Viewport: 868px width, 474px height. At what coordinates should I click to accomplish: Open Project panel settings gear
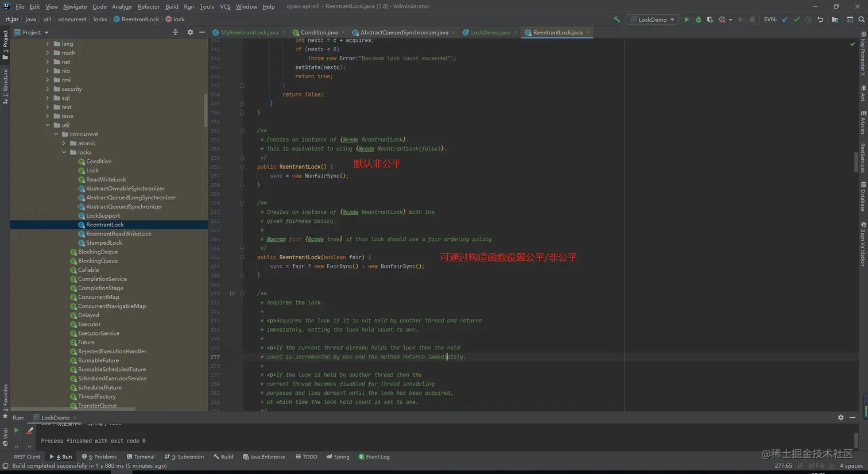[x=190, y=33]
